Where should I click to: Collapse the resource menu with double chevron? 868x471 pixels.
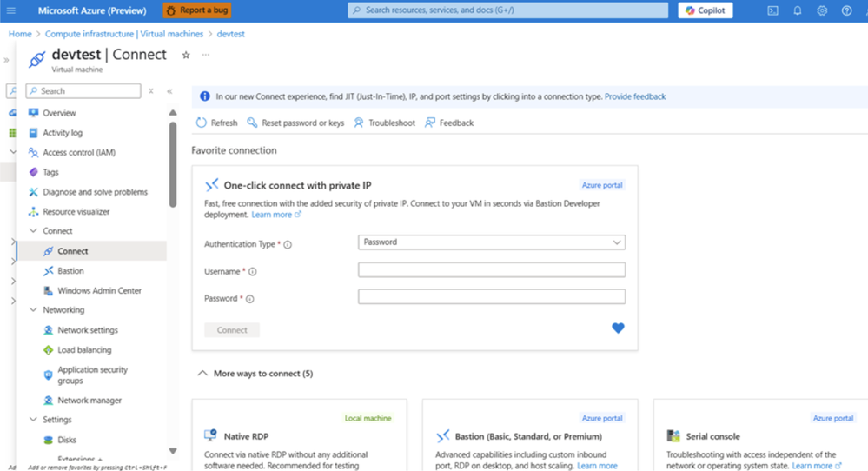170,90
